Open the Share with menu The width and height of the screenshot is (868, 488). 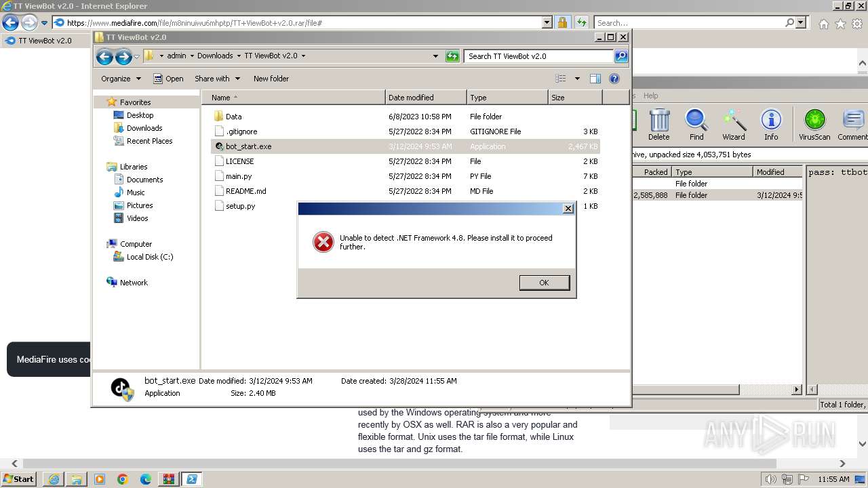217,79
